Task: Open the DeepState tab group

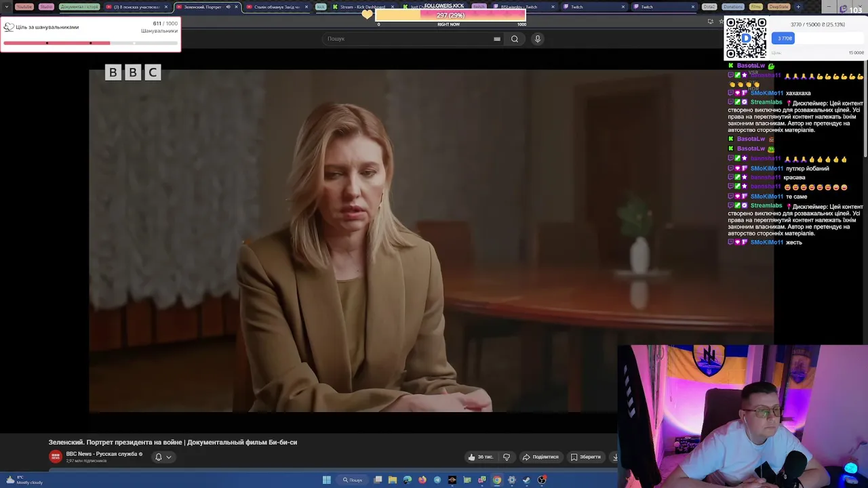Action: [x=779, y=7]
